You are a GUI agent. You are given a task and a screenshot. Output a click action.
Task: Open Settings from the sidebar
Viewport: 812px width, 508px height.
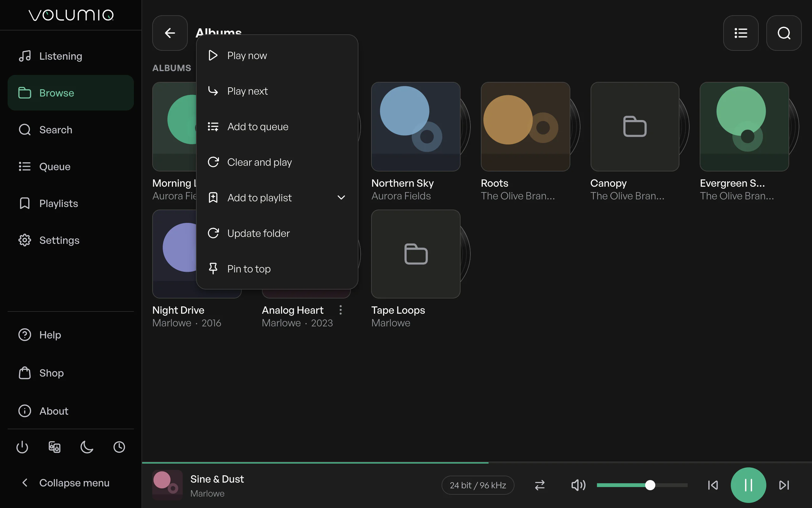point(70,240)
